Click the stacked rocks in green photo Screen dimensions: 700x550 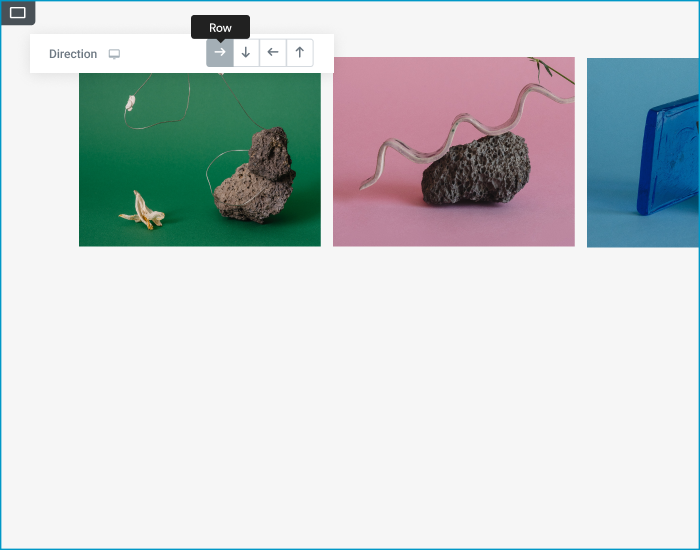(255, 180)
